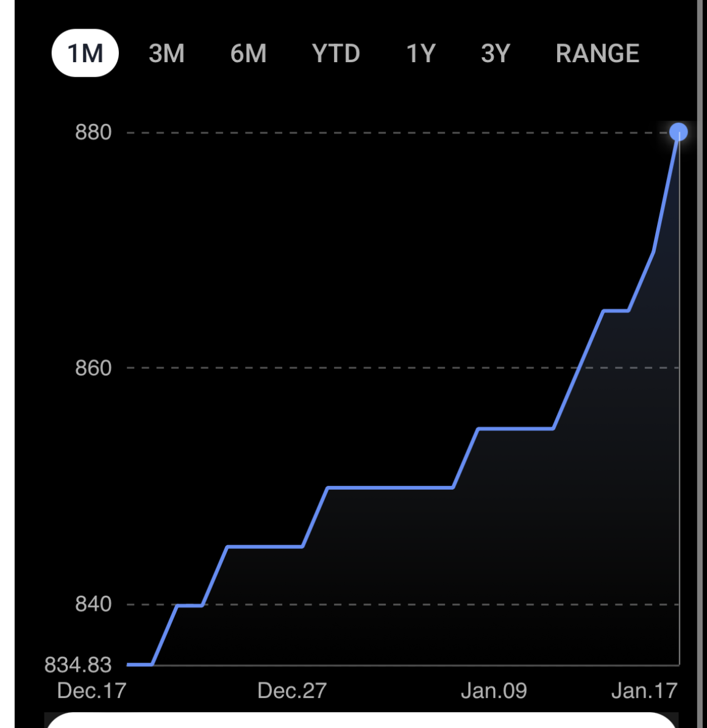Select the Jan.17 date label

click(644, 690)
